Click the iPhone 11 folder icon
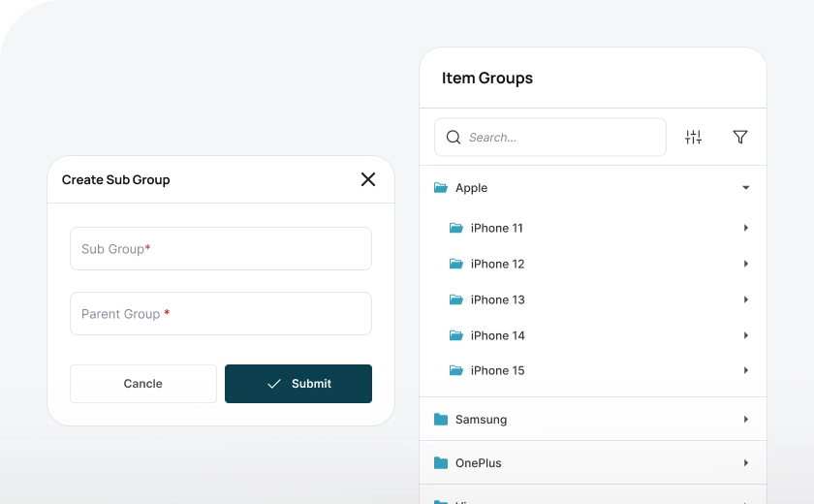This screenshot has width=814, height=504. click(x=455, y=228)
